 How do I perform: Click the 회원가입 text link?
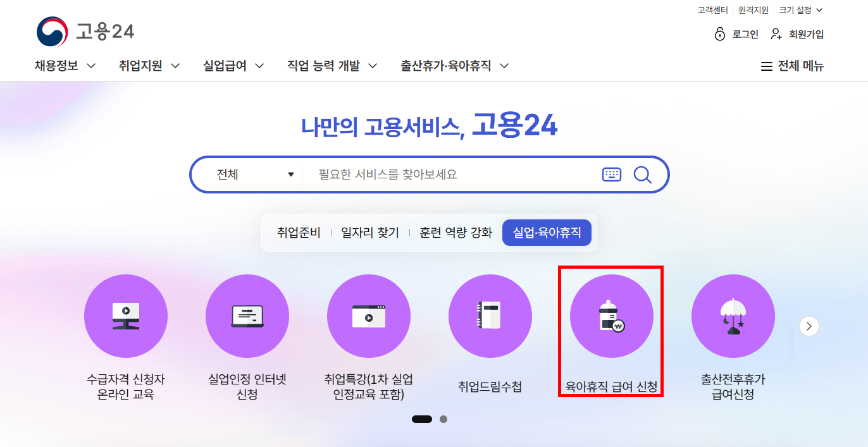click(x=807, y=35)
